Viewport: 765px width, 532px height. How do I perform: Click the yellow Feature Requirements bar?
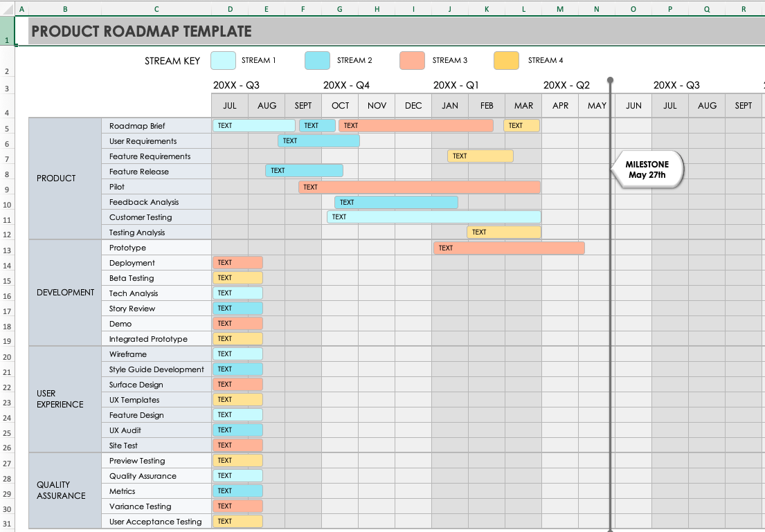pyautogui.click(x=480, y=156)
